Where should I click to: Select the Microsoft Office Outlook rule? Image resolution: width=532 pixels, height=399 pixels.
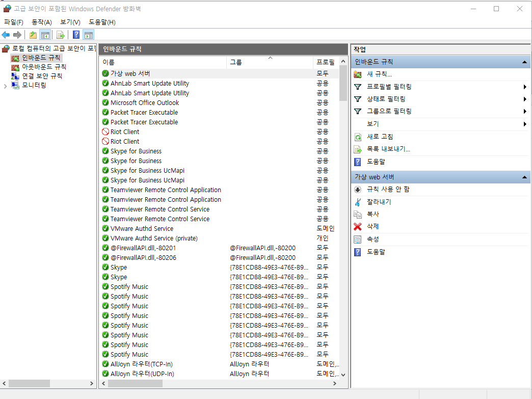click(x=220, y=102)
